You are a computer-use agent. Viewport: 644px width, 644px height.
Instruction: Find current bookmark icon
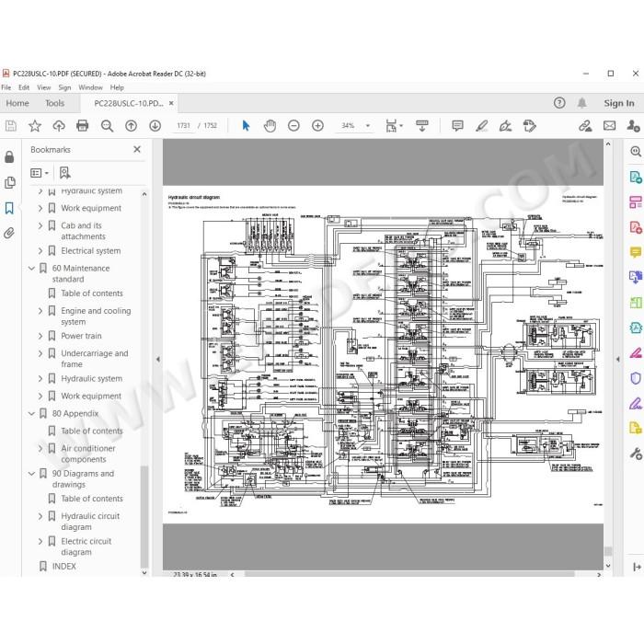(64, 173)
